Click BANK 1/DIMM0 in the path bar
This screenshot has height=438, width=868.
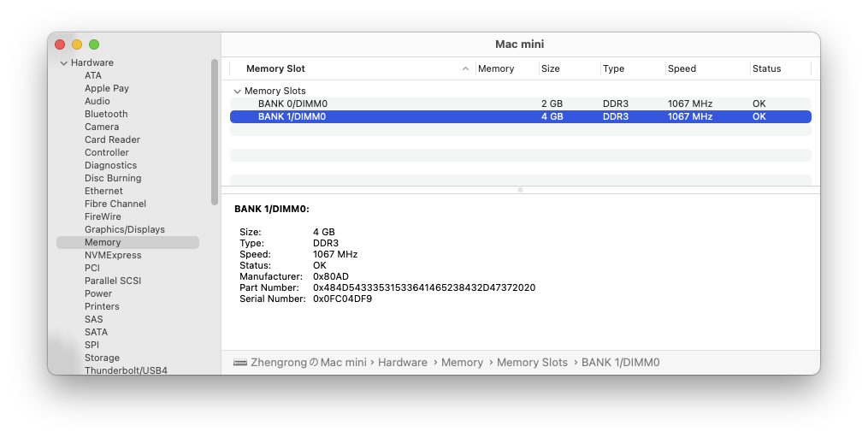(620, 363)
